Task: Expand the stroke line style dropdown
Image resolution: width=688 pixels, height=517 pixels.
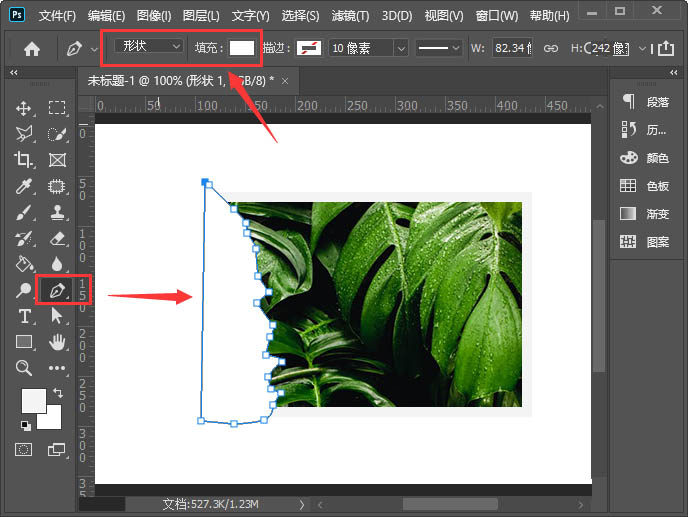Action: (439, 48)
